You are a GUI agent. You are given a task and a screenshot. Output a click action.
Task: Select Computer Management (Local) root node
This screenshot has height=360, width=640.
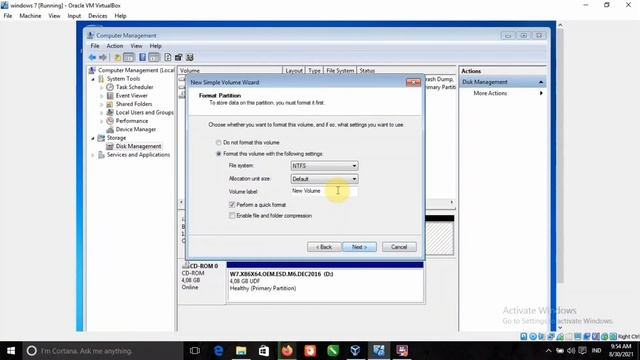(x=136, y=70)
